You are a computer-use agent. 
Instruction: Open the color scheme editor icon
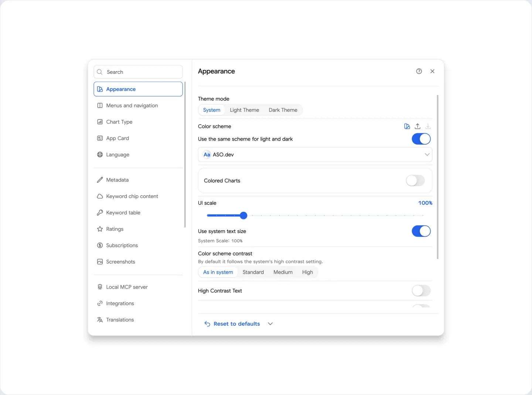(x=407, y=126)
